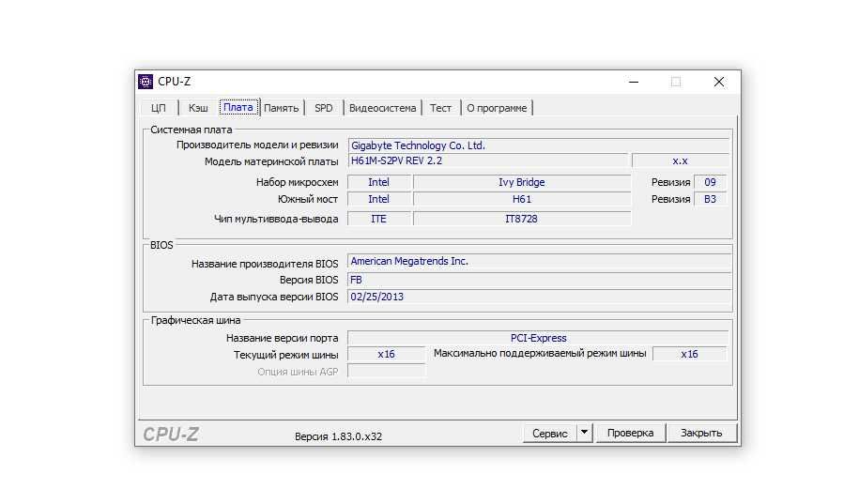859x504 pixels.
Task: Click the BIOS date 02/25/2013 field
Action: 538,297
